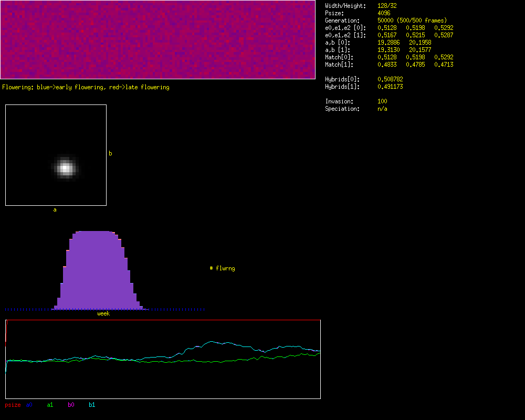Click the 'Match[0]:' label
This screenshot has width=525, height=420.
[339, 58]
